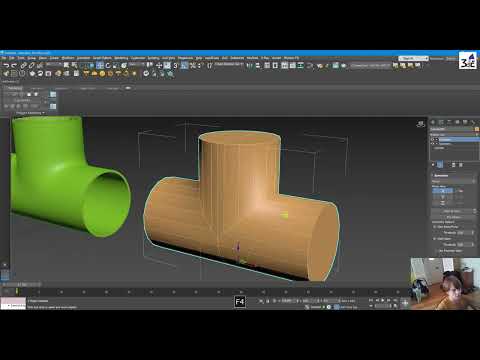Go to the start frame
This screenshot has height=360, width=480.
371,300
